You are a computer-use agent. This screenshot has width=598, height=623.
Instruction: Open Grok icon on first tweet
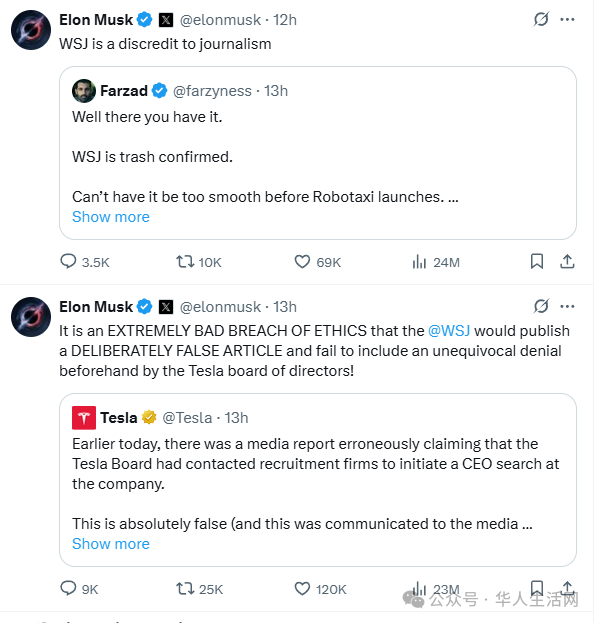pos(541,19)
